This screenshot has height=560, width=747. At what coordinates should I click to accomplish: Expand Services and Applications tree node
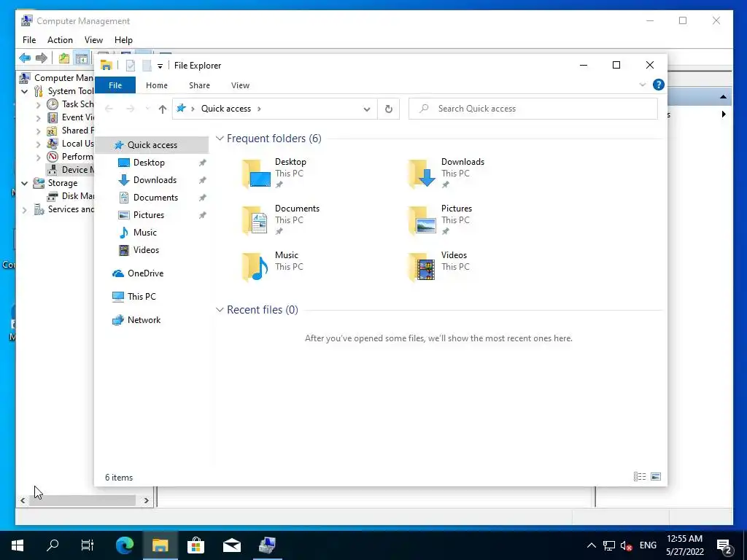tap(24, 209)
